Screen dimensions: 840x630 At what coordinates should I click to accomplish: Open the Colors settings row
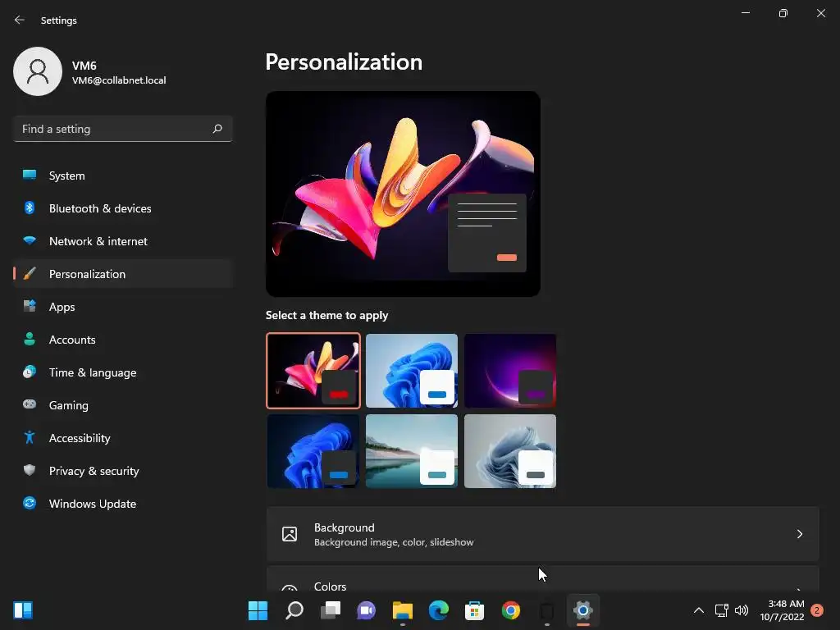pyautogui.click(x=543, y=579)
